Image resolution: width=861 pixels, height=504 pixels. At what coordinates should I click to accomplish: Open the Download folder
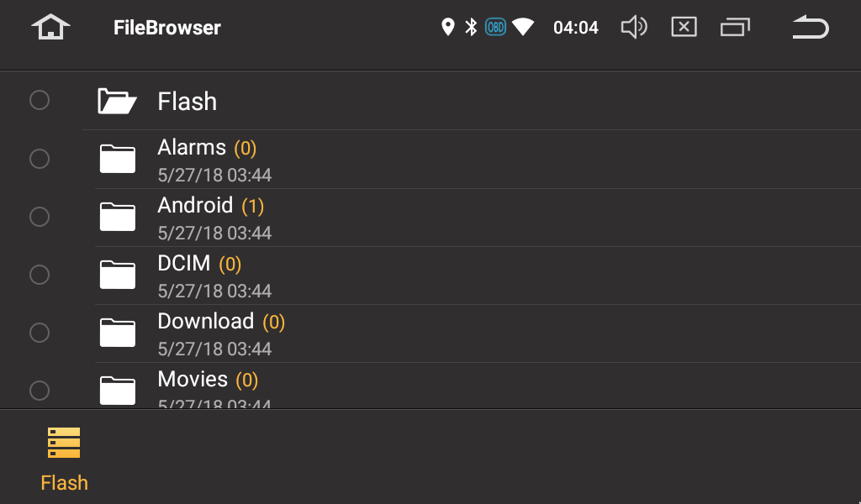(x=205, y=322)
